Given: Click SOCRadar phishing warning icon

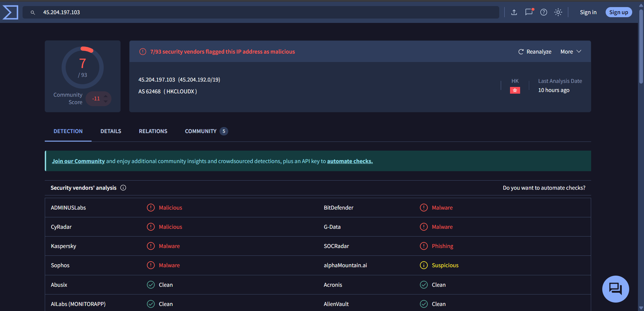Looking at the screenshot, I should point(424,246).
